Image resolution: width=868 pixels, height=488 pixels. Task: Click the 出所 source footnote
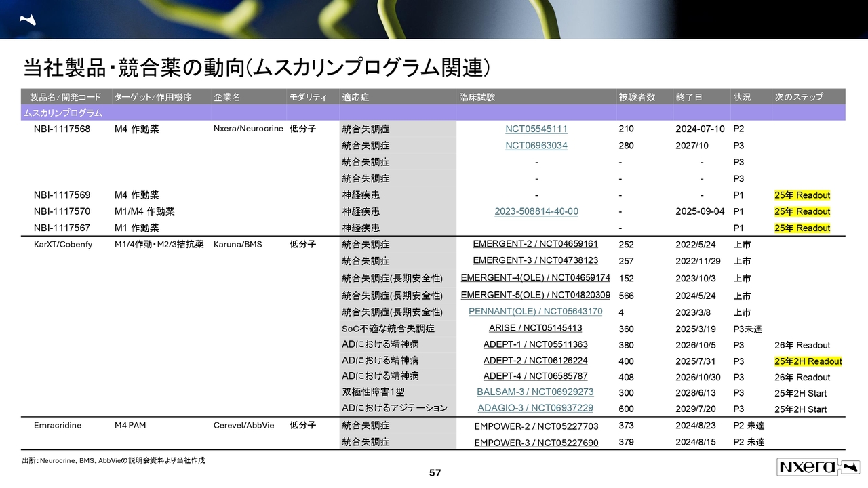pos(114,461)
